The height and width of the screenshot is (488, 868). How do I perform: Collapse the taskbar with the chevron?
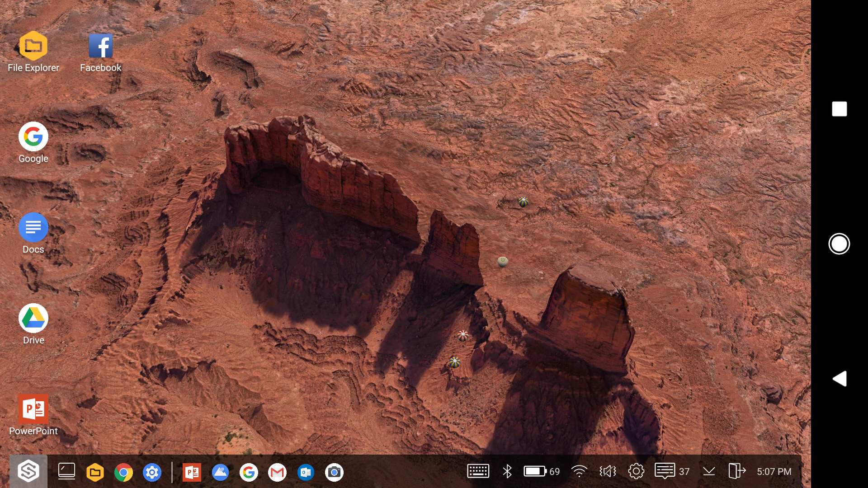pos(708,471)
